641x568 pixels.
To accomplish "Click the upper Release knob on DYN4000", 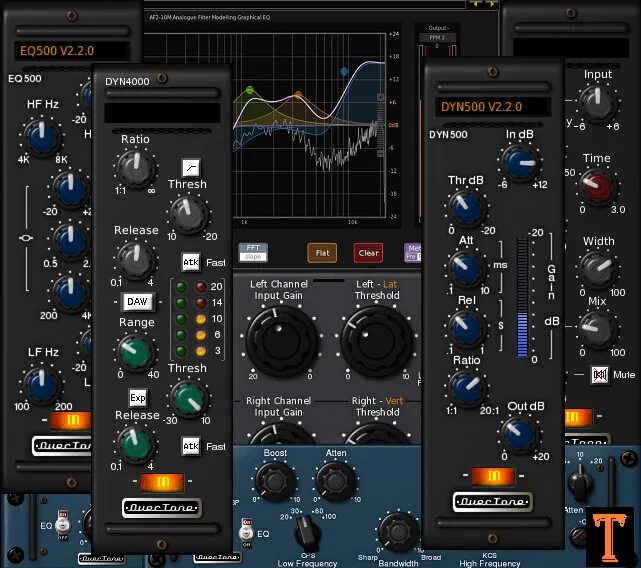I will [x=135, y=260].
